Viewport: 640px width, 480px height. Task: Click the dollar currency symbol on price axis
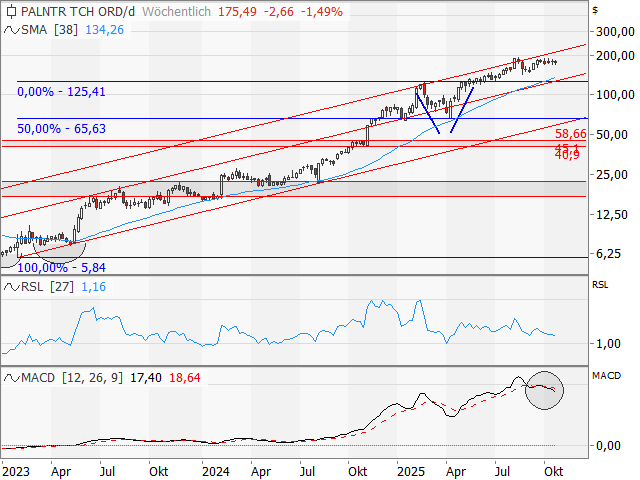[595, 9]
